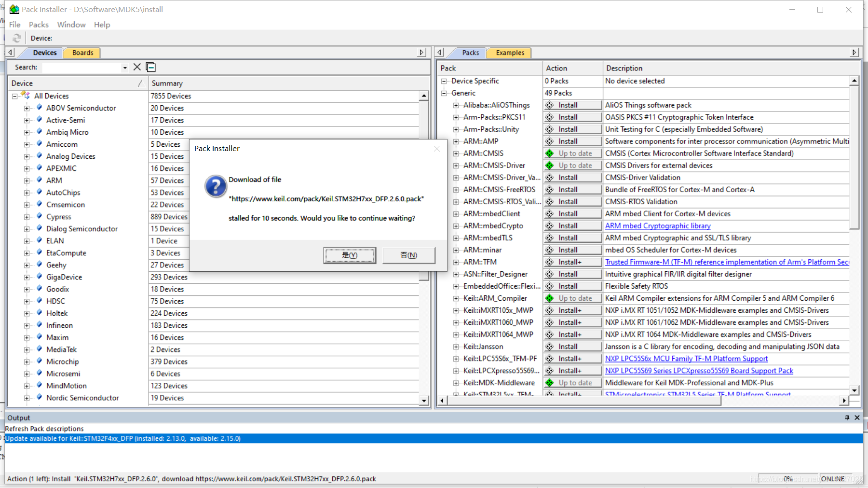Click the Pack column header
Viewport: 868px width, 488px height.
pyautogui.click(x=489, y=68)
